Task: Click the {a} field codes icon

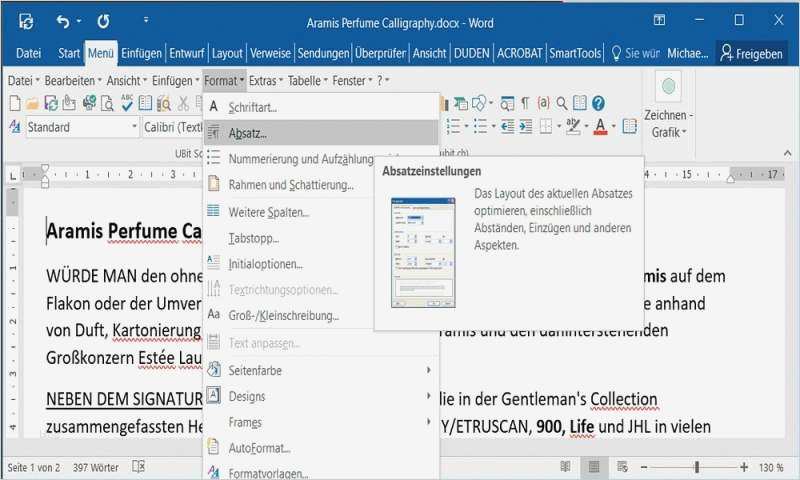Action: coord(543,104)
